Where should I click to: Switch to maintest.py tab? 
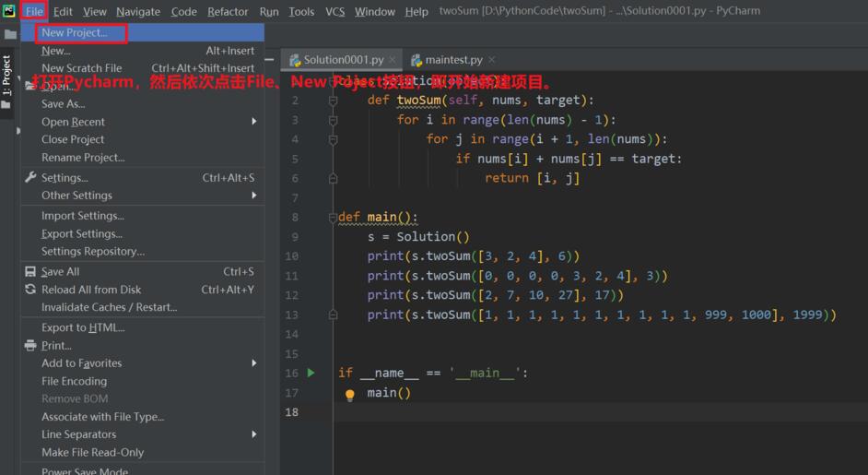coord(453,59)
